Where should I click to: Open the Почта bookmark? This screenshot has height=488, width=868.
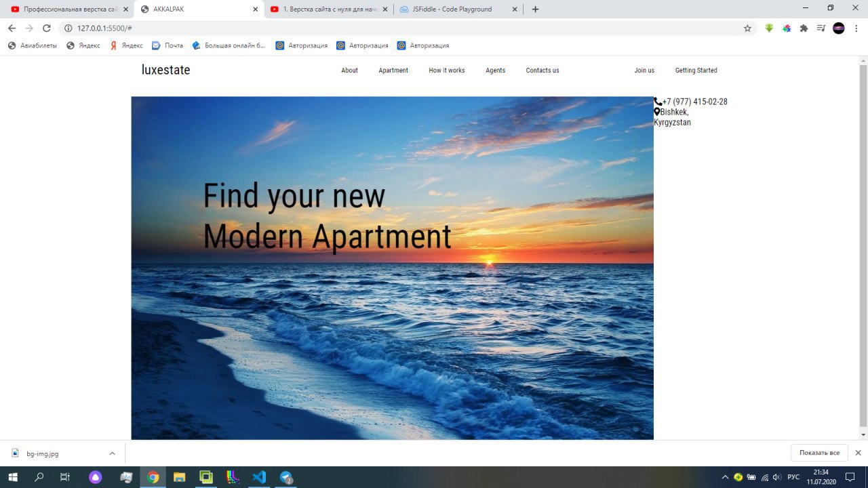tap(167, 45)
